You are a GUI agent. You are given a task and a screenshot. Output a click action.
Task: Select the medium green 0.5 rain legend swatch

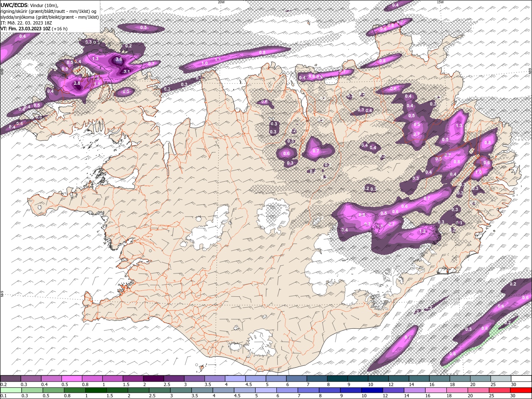tap(53, 390)
